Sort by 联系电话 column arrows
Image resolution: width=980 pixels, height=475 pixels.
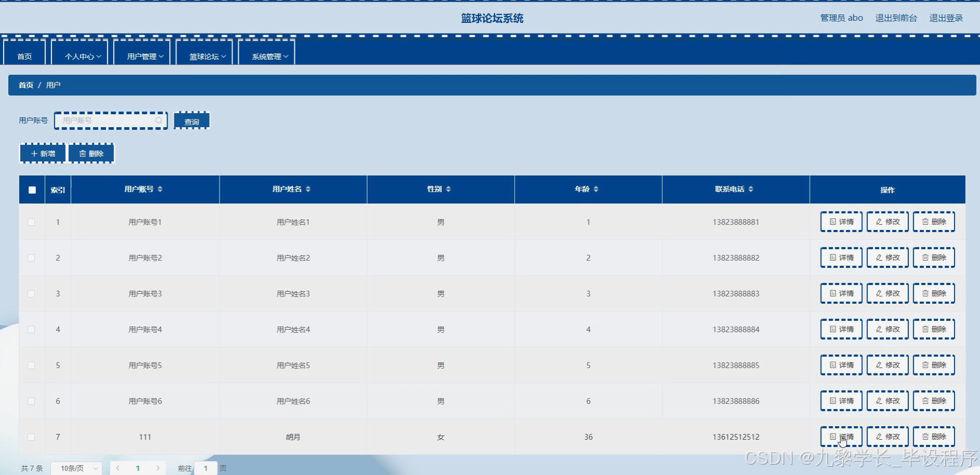(x=751, y=189)
